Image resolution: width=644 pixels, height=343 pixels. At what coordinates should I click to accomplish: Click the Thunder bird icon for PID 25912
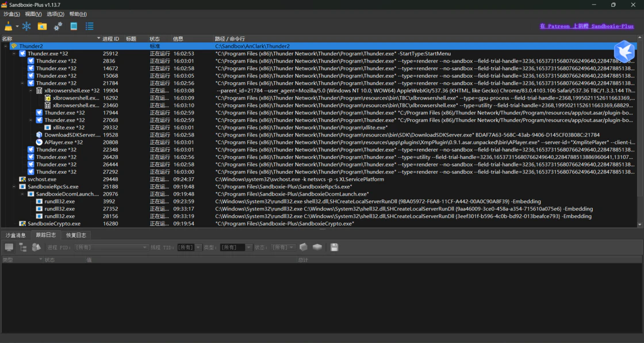point(22,54)
